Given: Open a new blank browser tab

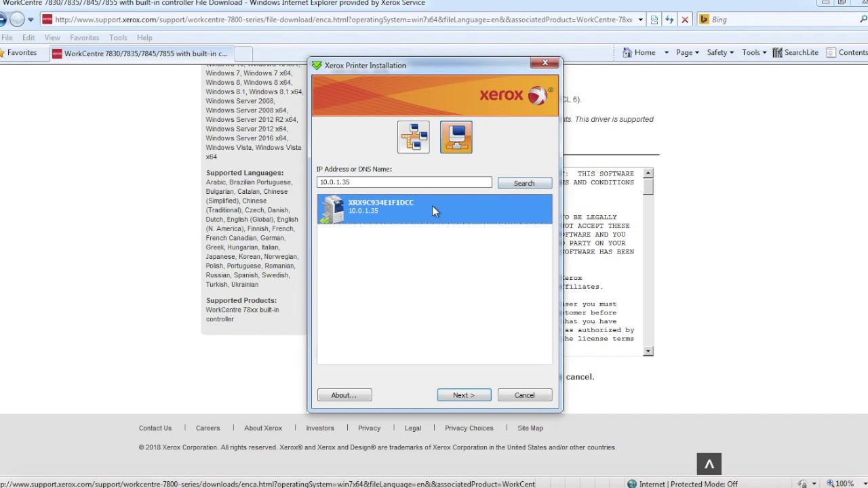Looking at the screenshot, I should coord(243,54).
